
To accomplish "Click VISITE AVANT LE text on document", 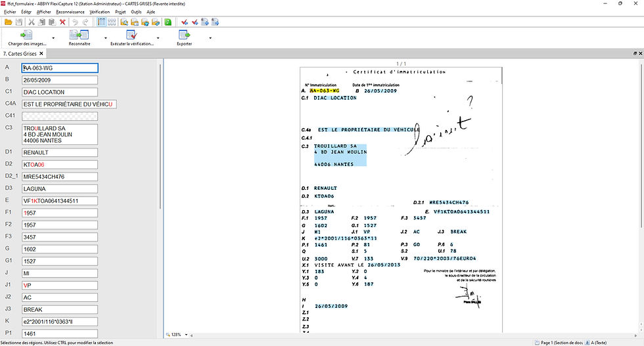I will (x=339, y=265).
